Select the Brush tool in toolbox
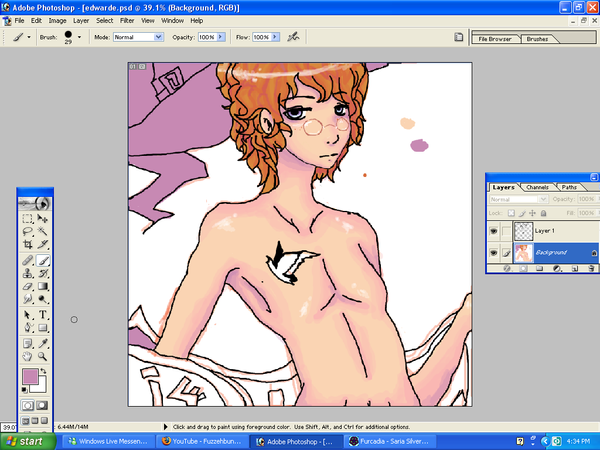 click(x=42, y=261)
